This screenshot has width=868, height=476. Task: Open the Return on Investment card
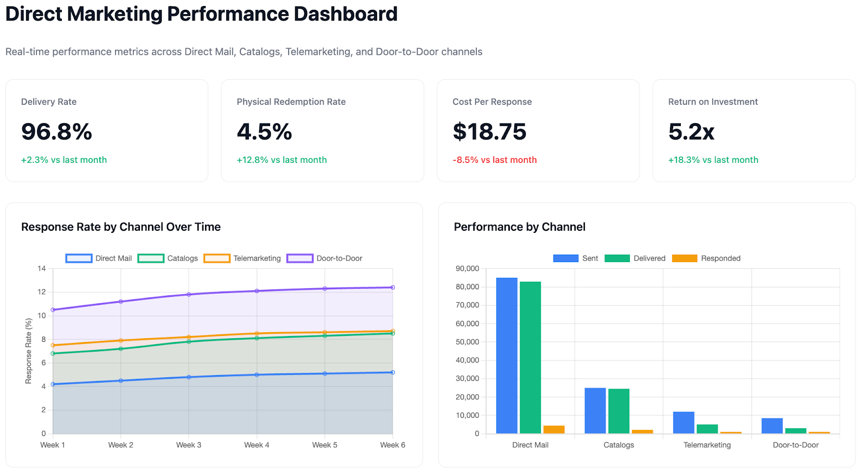pyautogui.click(x=754, y=131)
